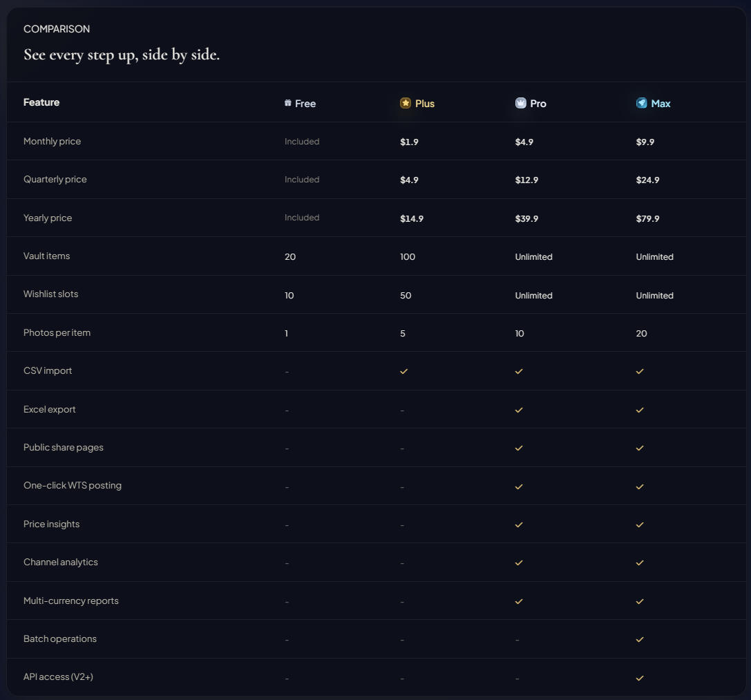Click the Unlimited vault items value under Pro
The image size is (751, 700).
(533, 256)
